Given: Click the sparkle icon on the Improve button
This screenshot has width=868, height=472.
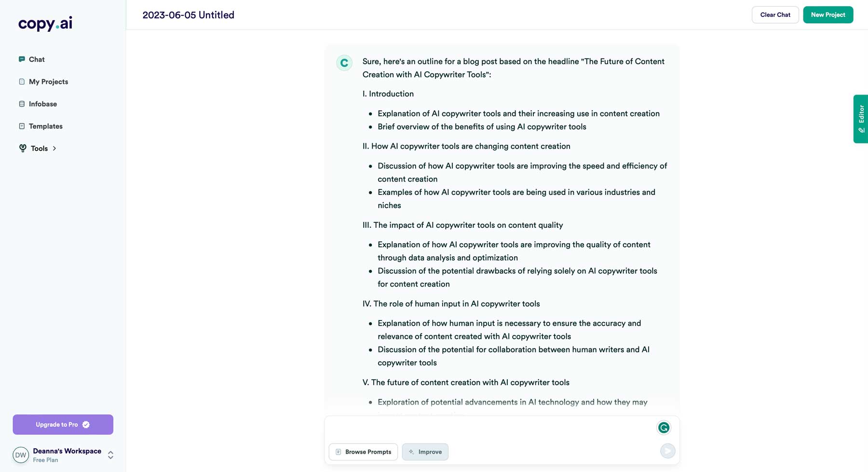Looking at the screenshot, I should [411, 452].
